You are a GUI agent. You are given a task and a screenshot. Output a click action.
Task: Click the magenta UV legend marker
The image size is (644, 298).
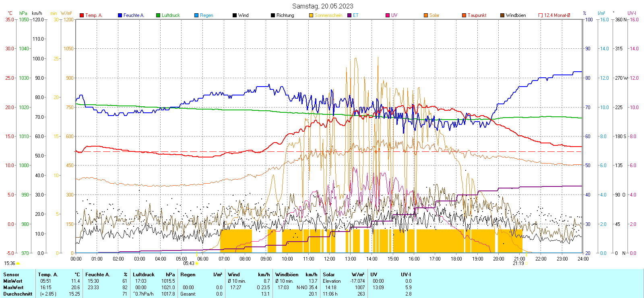388,15
